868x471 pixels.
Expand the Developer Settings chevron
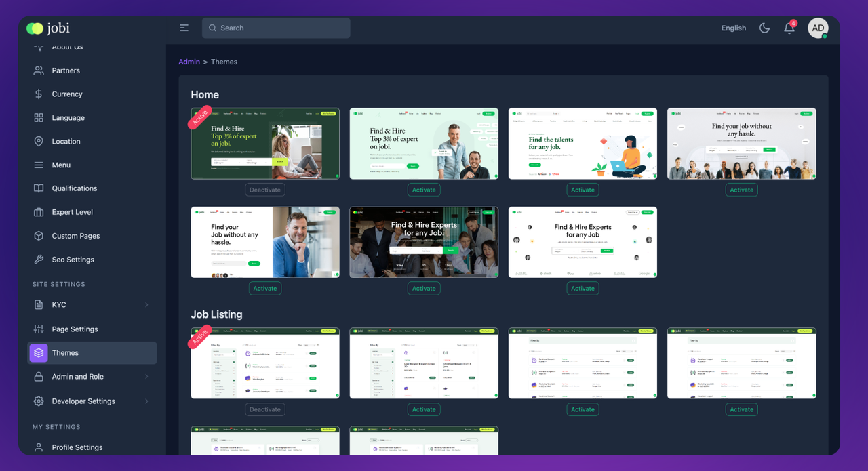[146, 401]
